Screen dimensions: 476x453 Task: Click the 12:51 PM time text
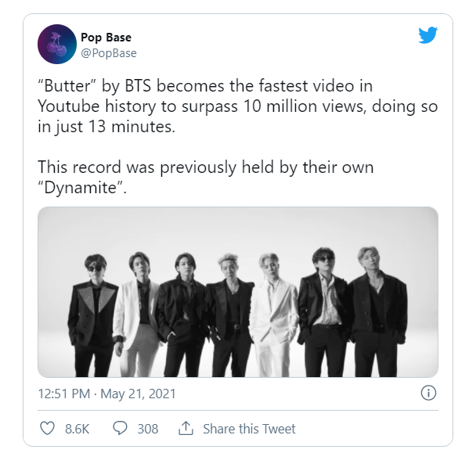click(65, 392)
